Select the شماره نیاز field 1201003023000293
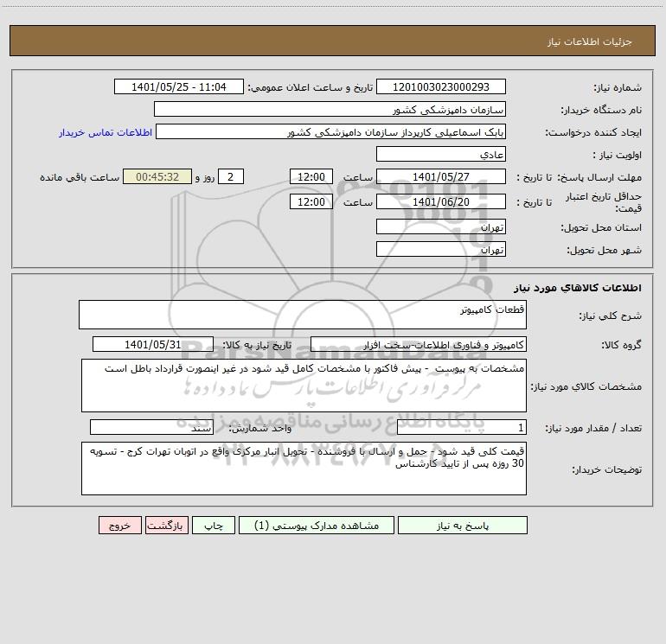This screenshot has height=644, width=666. click(x=441, y=86)
